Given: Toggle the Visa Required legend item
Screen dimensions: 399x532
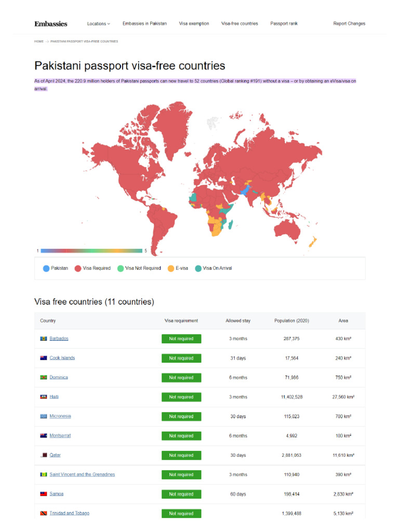Looking at the screenshot, I should [x=92, y=269].
